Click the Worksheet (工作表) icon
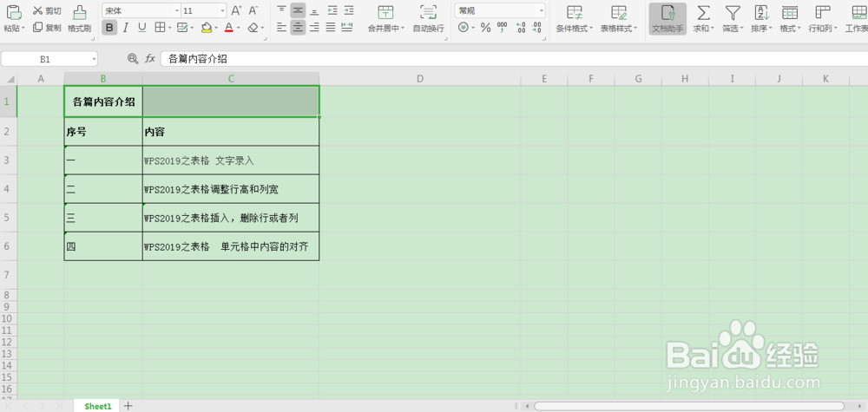 859,13
